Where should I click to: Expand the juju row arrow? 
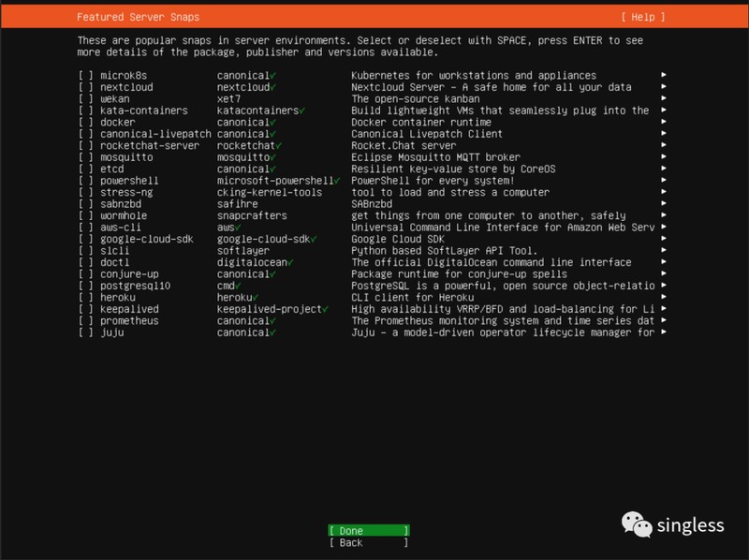[x=664, y=332]
